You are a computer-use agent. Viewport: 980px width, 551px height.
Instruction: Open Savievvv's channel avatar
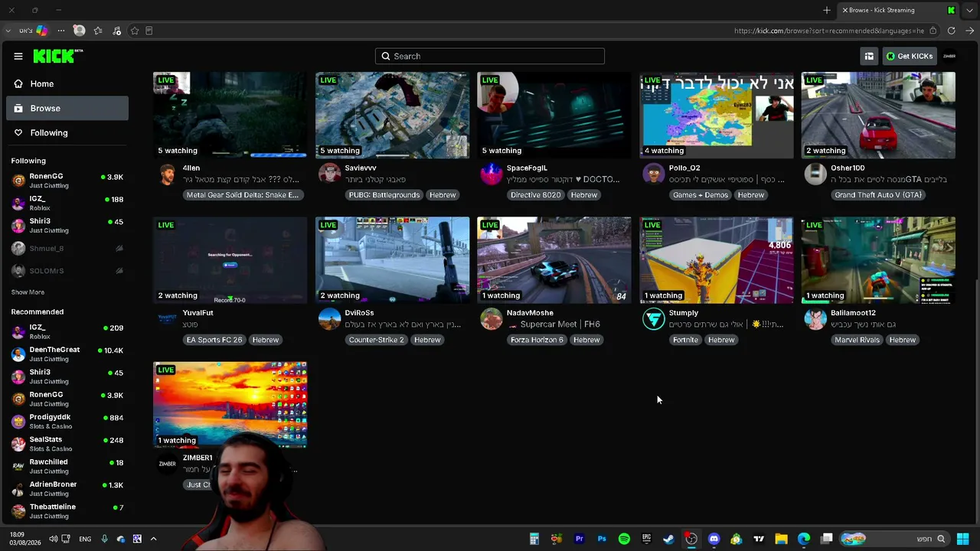[x=329, y=174]
